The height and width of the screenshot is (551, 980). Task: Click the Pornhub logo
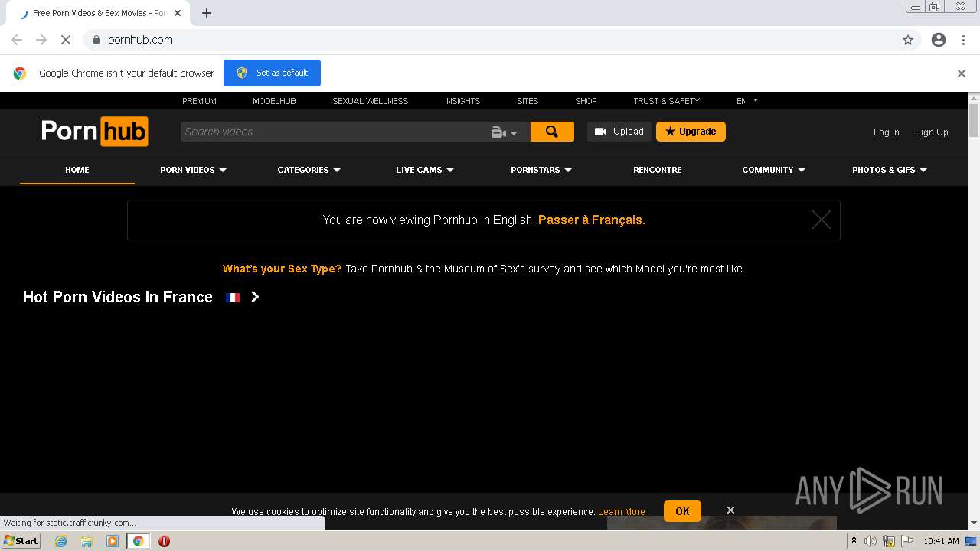pos(95,132)
